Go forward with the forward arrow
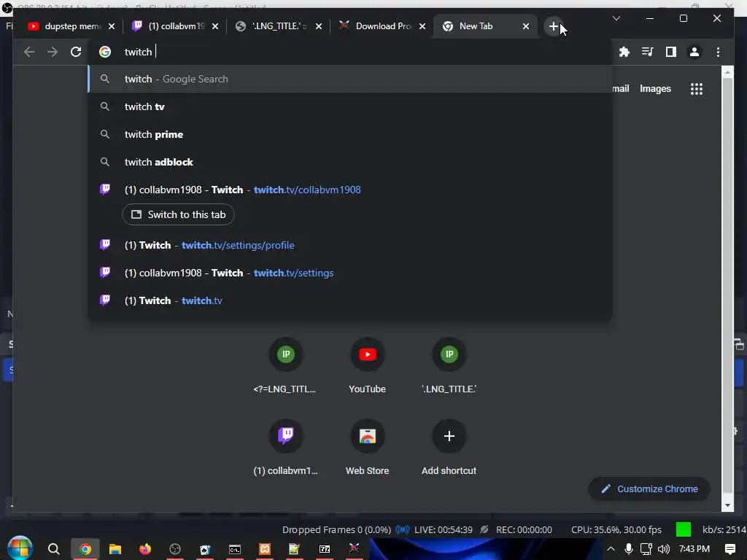The image size is (747, 560). point(53,52)
